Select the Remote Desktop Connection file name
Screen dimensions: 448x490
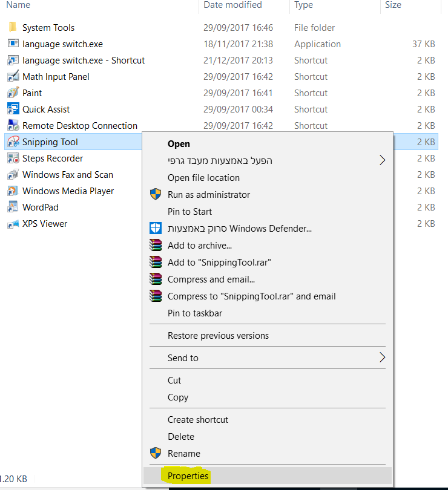pyautogui.click(x=80, y=125)
